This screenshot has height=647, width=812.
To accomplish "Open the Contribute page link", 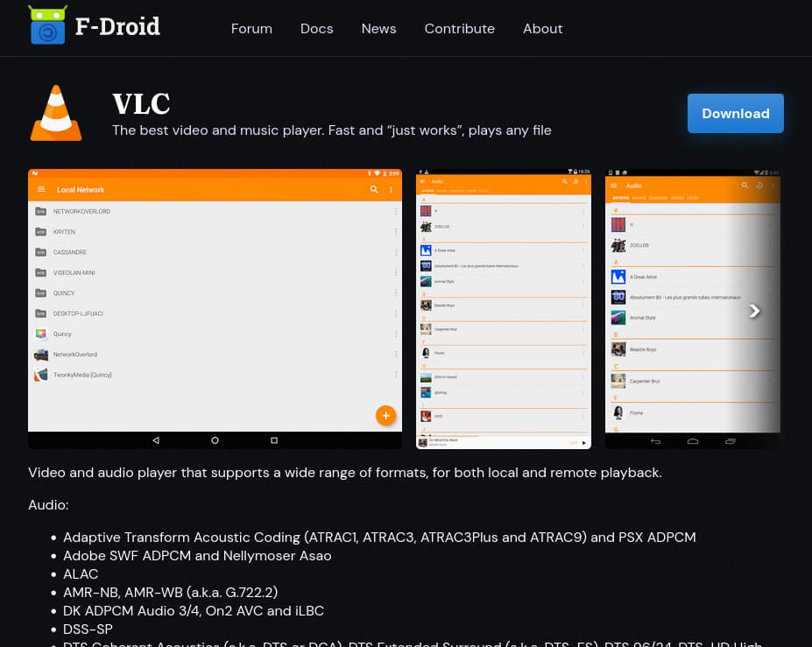I will point(459,29).
